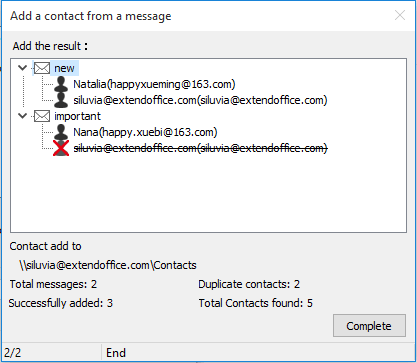Select Natalia(happyxueming@163.com) contact
Screen dimensions: 417x363
[x=154, y=84]
